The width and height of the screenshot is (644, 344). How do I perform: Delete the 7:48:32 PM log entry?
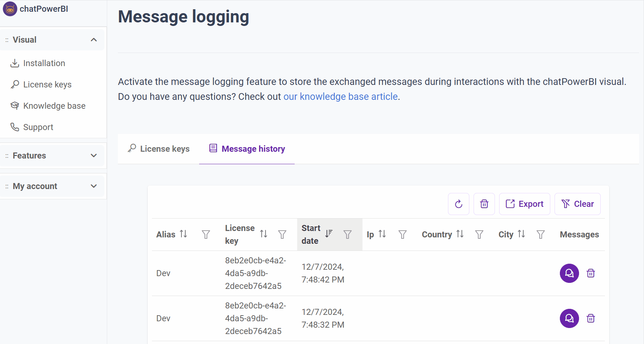(x=591, y=318)
